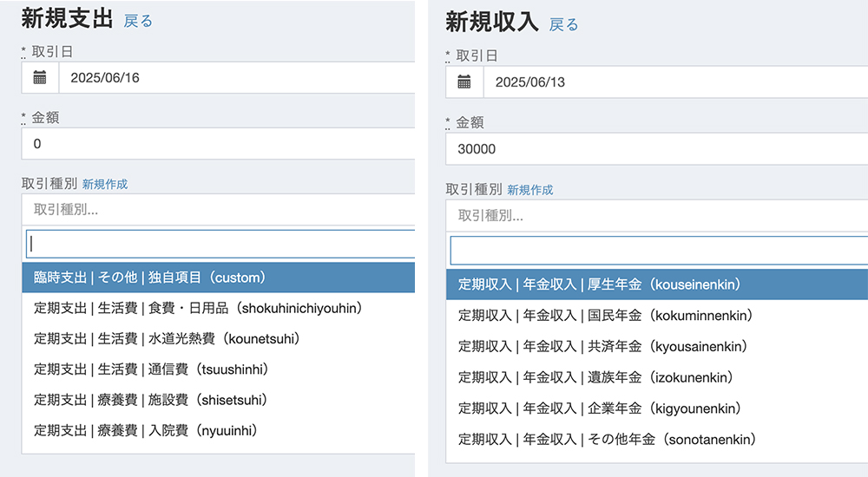Click calendar icon in new expense form
The image size is (868, 477).
point(39,78)
